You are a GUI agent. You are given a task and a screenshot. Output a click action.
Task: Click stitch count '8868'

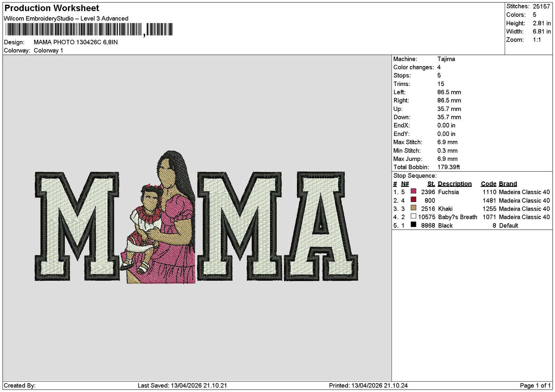pyautogui.click(x=428, y=226)
